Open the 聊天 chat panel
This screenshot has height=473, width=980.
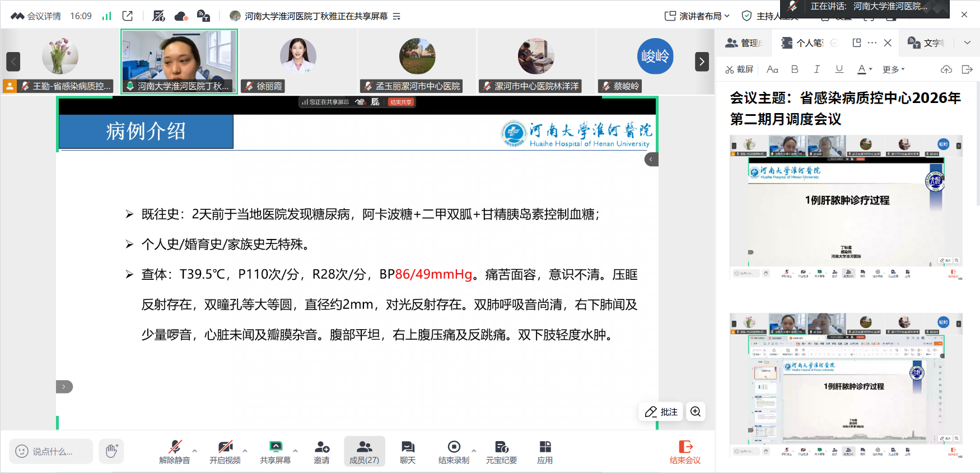[408, 452]
